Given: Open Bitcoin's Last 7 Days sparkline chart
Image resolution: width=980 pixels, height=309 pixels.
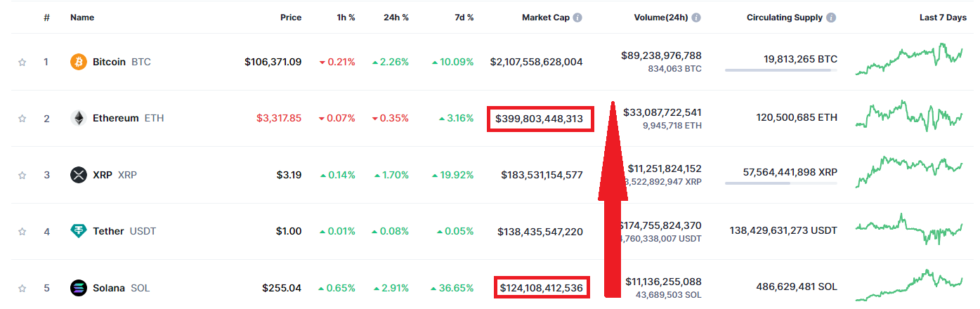Looking at the screenshot, I should 909,60.
